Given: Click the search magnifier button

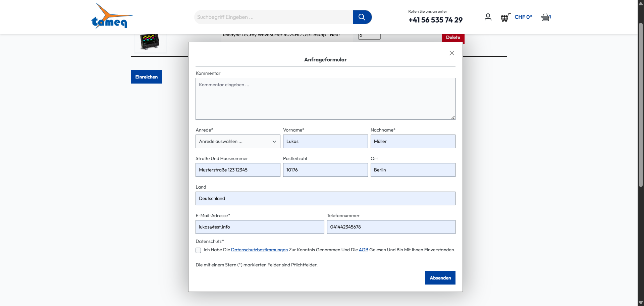Looking at the screenshot, I should (362, 17).
